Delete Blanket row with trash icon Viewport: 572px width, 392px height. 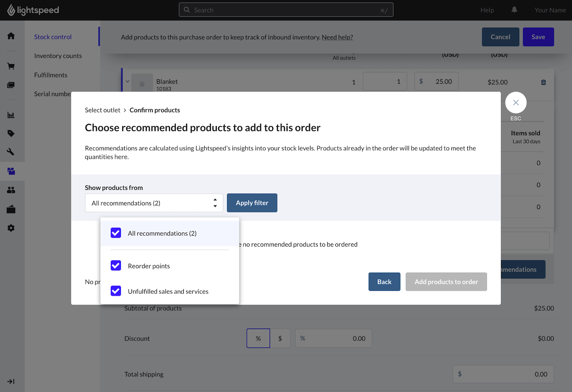pos(543,82)
